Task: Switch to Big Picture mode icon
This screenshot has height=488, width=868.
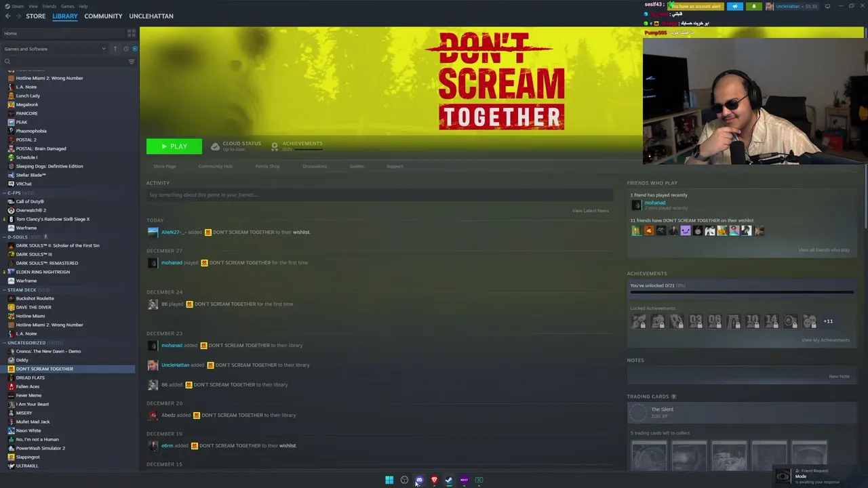Action: pyautogui.click(x=827, y=6)
